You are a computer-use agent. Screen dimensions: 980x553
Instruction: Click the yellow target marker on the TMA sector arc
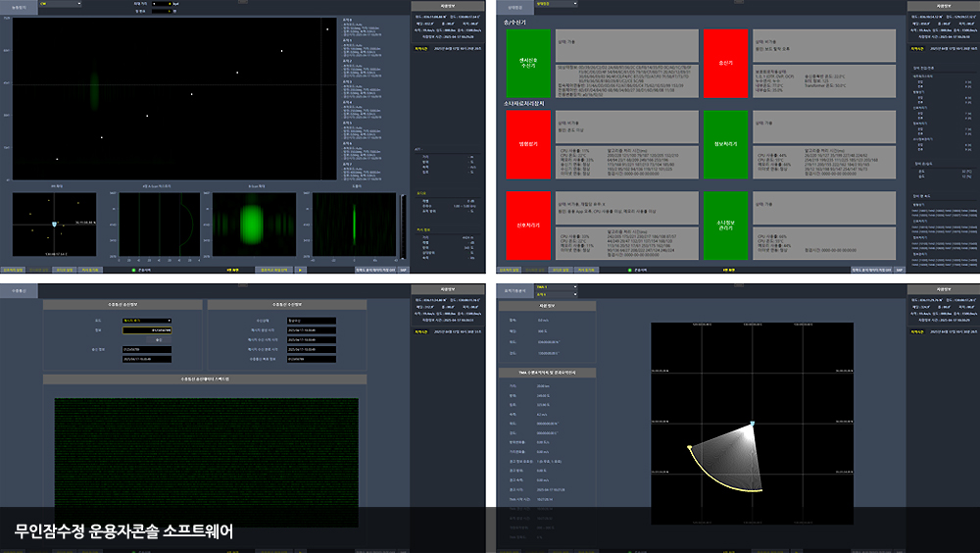click(x=689, y=447)
